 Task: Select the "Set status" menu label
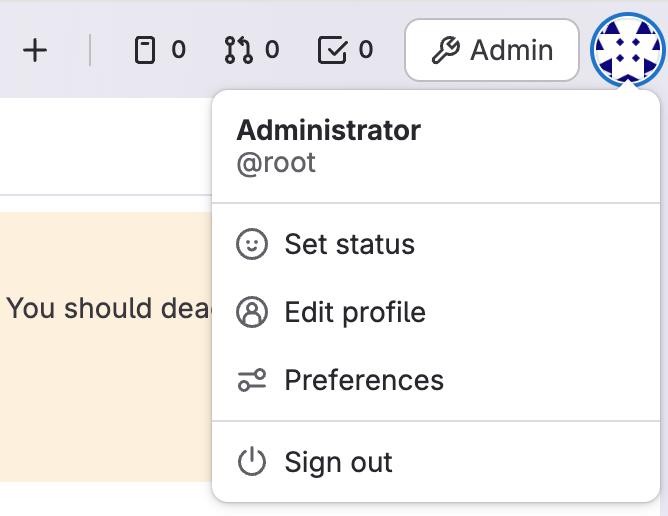[x=349, y=244]
